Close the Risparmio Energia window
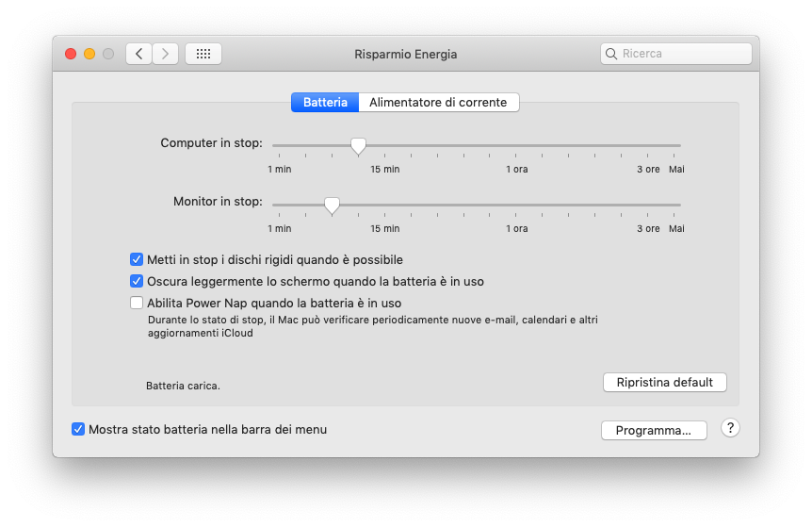Image resolution: width=812 pixels, height=527 pixels. (71, 54)
